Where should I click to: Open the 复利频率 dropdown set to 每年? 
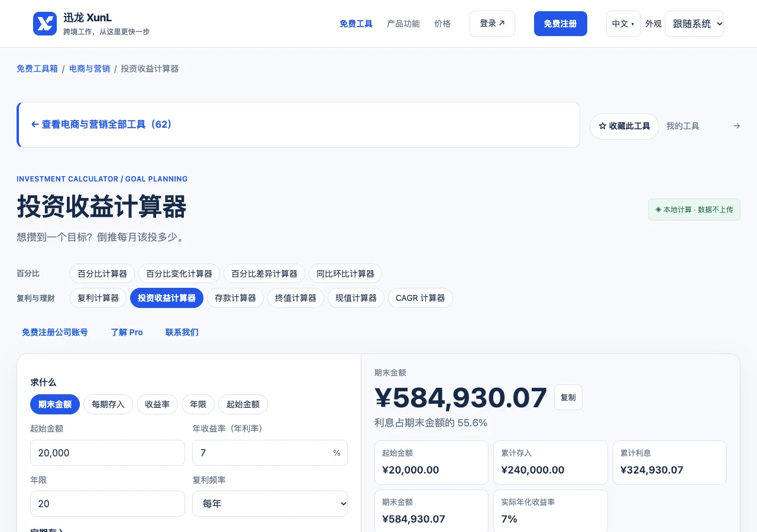(270, 504)
